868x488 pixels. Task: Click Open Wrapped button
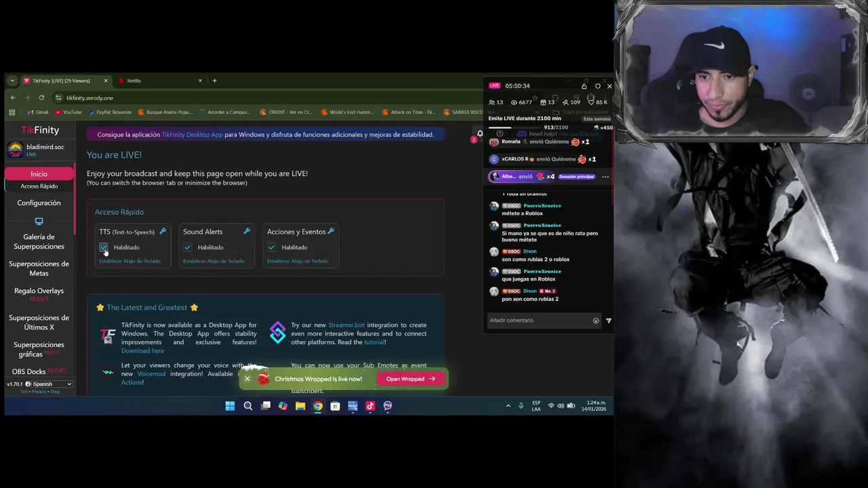[x=411, y=379]
